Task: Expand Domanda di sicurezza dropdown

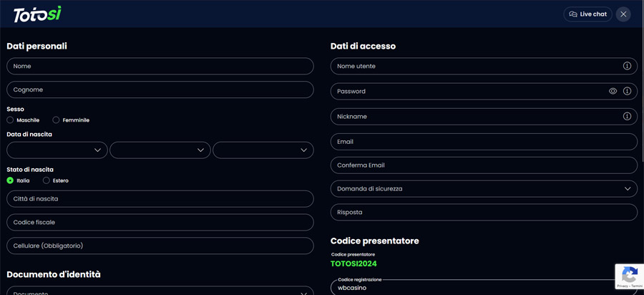Action: pos(484,189)
